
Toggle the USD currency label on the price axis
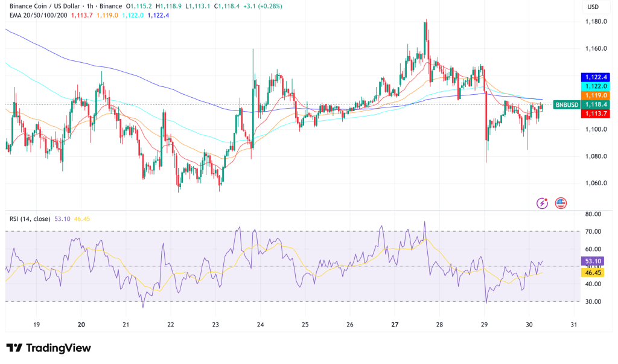click(592, 6)
